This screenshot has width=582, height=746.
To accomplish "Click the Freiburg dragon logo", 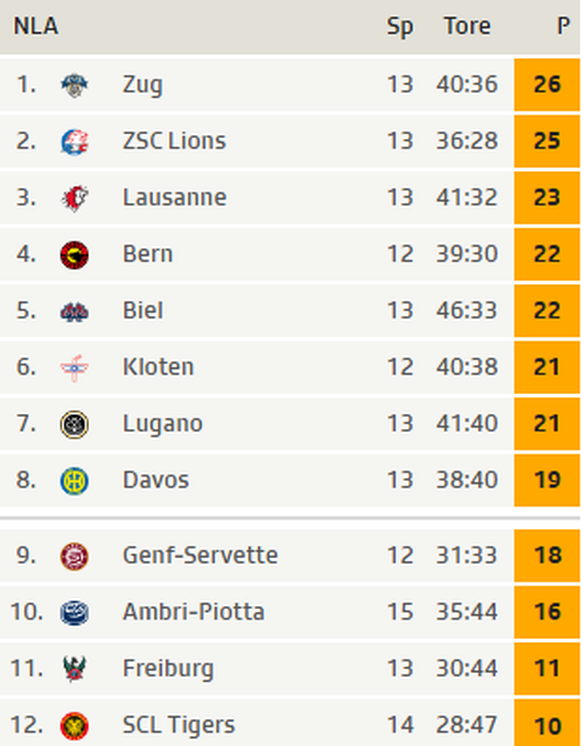I will [x=75, y=668].
